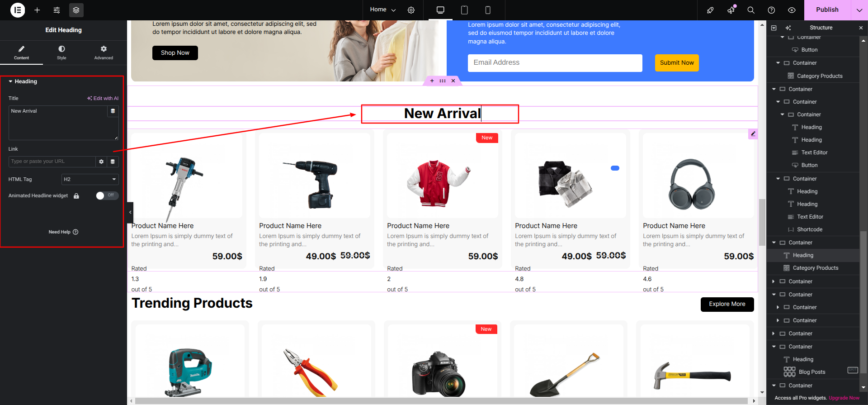Click the Submit Now button
The height and width of the screenshot is (405, 868).
(x=677, y=63)
